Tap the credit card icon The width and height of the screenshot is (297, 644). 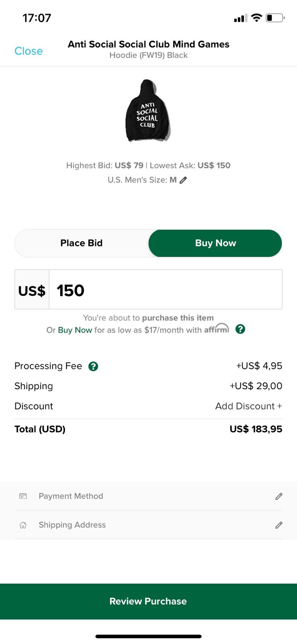(x=23, y=496)
